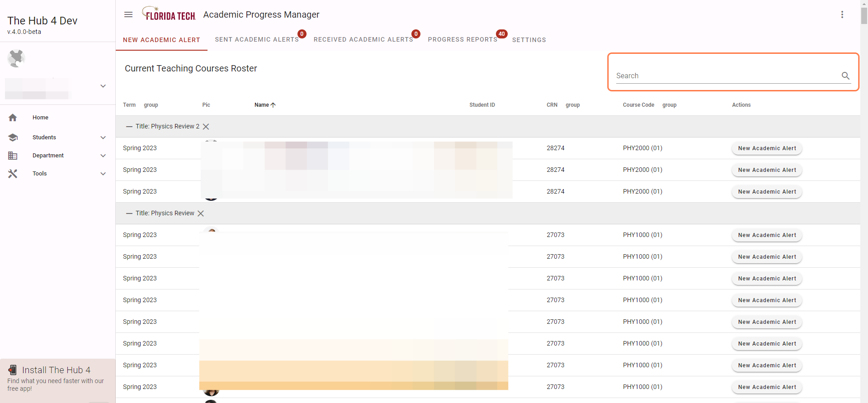Collapse the Physics Review 2 group
868x403 pixels.
point(129,127)
